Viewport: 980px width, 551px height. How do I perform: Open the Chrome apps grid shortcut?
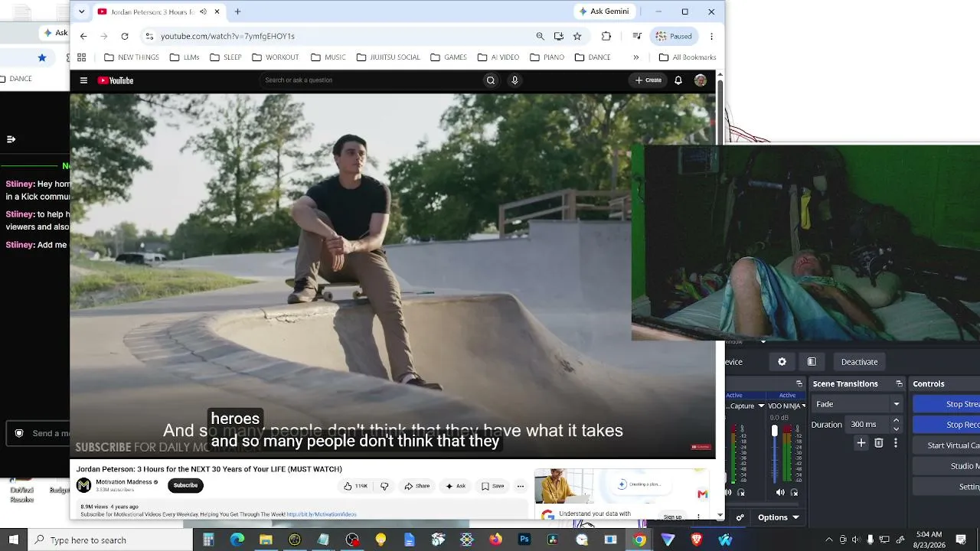coord(81,57)
